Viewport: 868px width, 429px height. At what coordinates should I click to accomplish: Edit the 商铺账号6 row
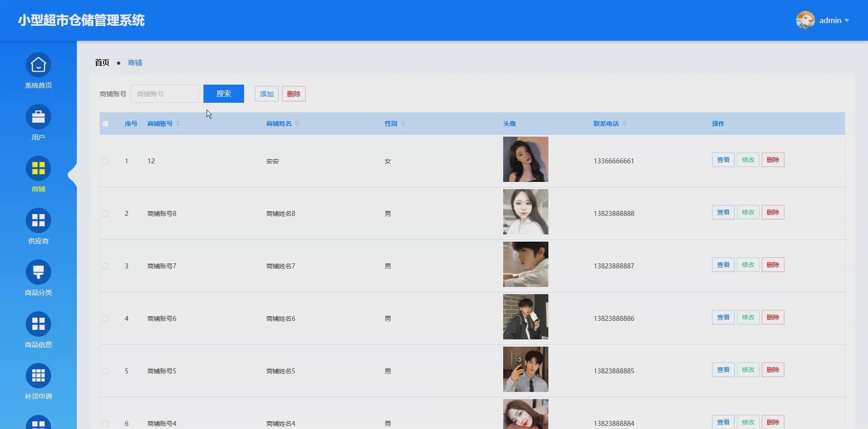click(748, 317)
